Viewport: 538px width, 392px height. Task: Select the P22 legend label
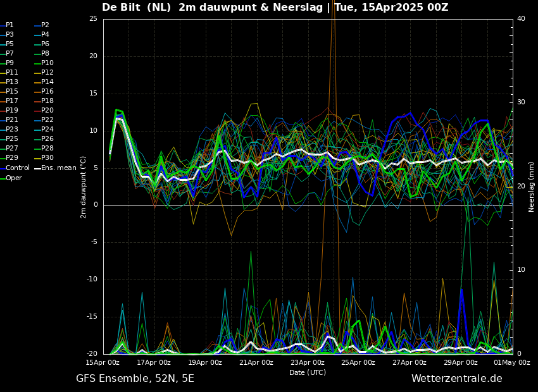click(47, 120)
